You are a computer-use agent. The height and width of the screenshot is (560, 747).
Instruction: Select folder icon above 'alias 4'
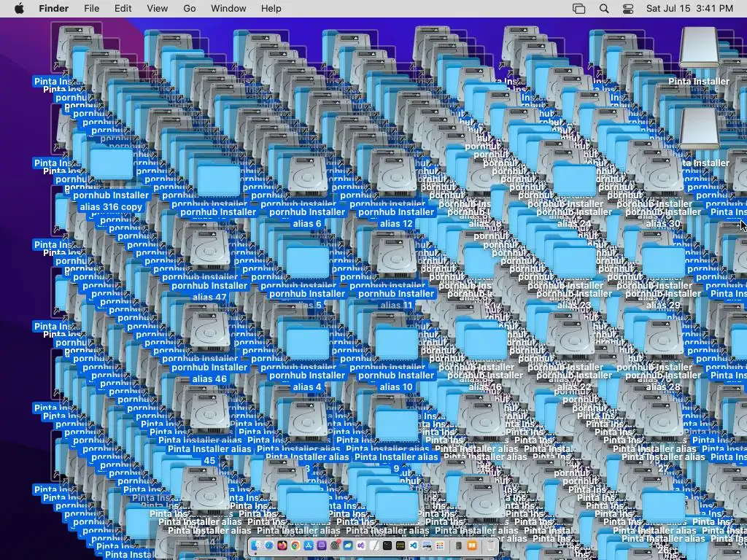click(307, 343)
